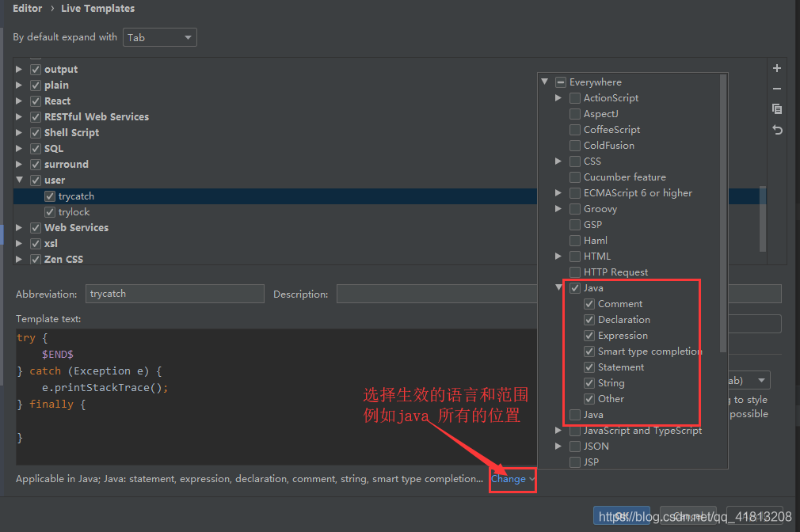Toggle the Everywhere context checkbox
The width and height of the screenshot is (800, 532).
(561, 82)
